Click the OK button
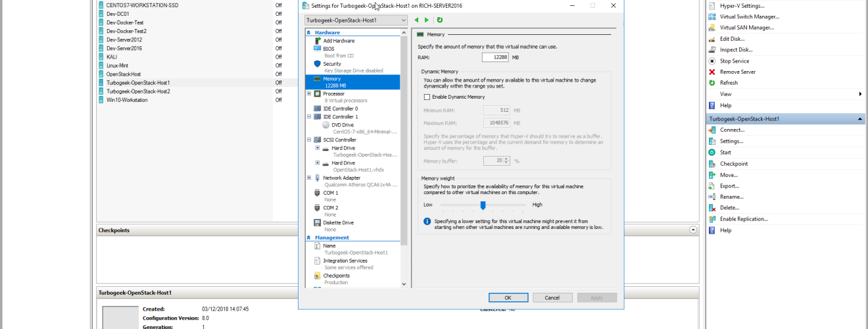The image size is (868, 329). pos(508,297)
